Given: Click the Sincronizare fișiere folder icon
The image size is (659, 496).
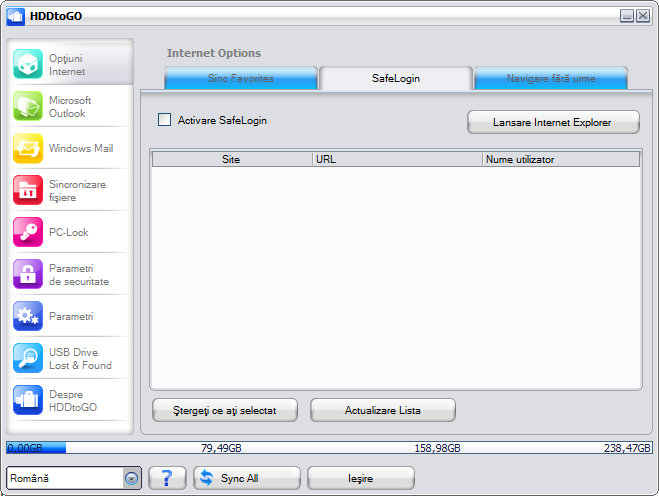Looking at the screenshot, I should pyautogui.click(x=28, y=190).
